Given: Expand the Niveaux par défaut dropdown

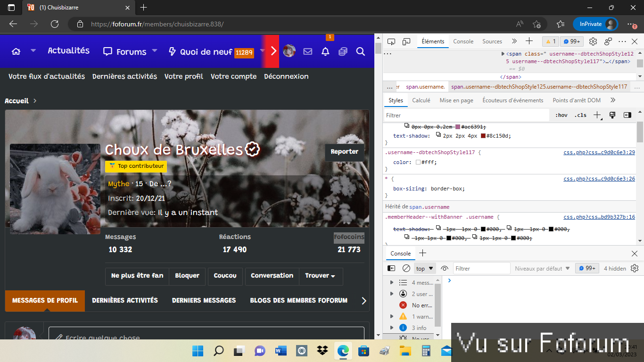Looking at the screenshot, I should pos(542,268).
